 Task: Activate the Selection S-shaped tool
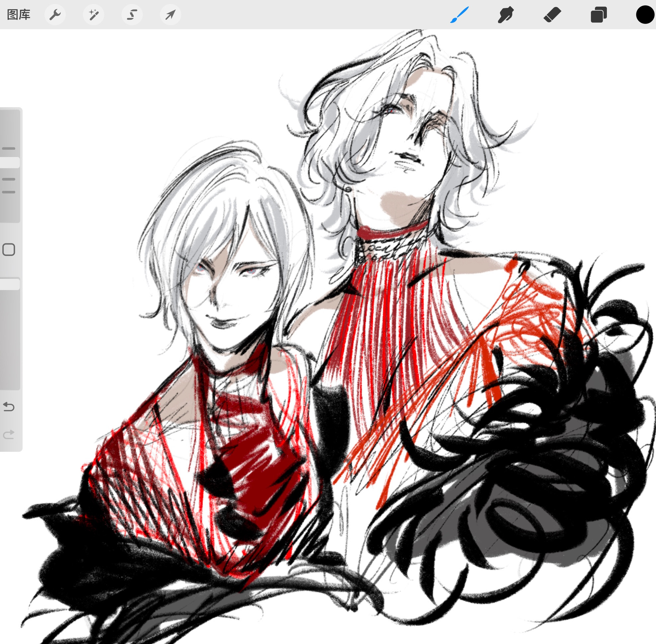132,15
